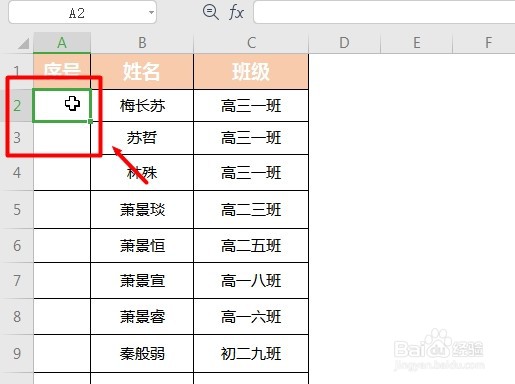Select column A header
Image resolution: width=515 pixels, height=384 pixels.
pyautogui.click(x=62, y=43)
